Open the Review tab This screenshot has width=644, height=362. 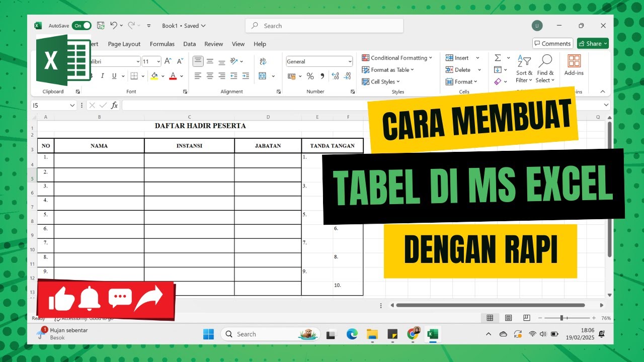pyautogui.click(x=214, y=44)
